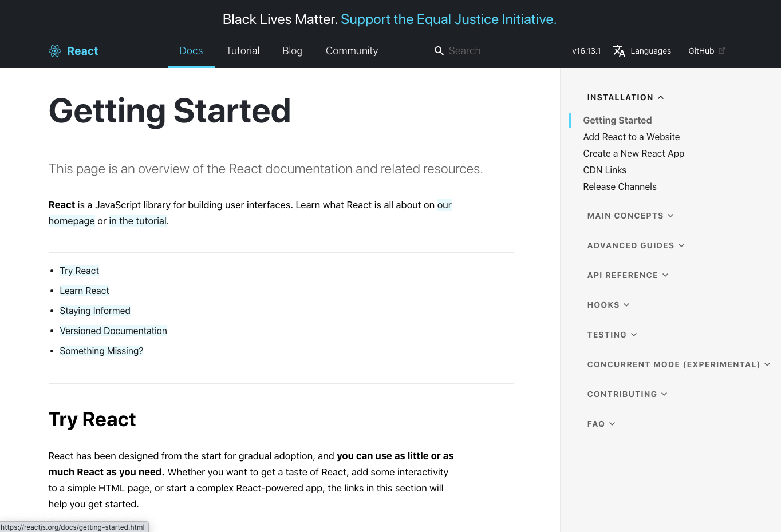Expand the Contributing section
Image resolution: width=781 pixels, height=532 pixels.
pos(628,394)
